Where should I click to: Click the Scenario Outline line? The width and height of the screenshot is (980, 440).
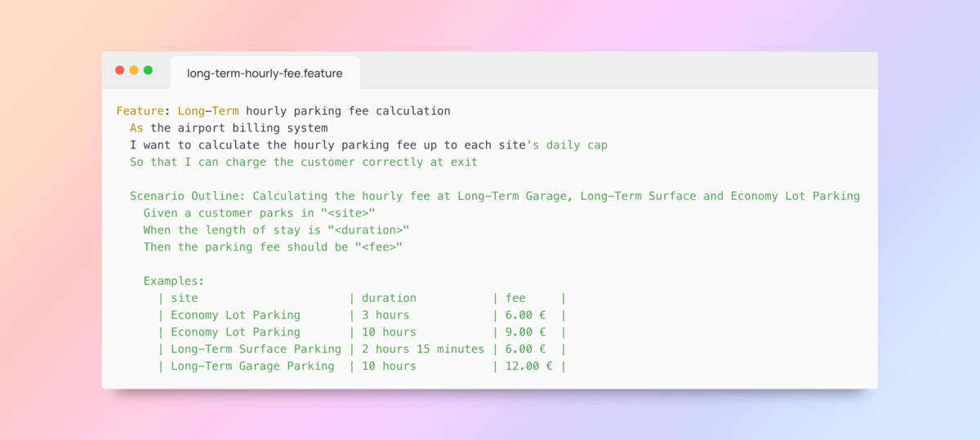tap(495, 196)
